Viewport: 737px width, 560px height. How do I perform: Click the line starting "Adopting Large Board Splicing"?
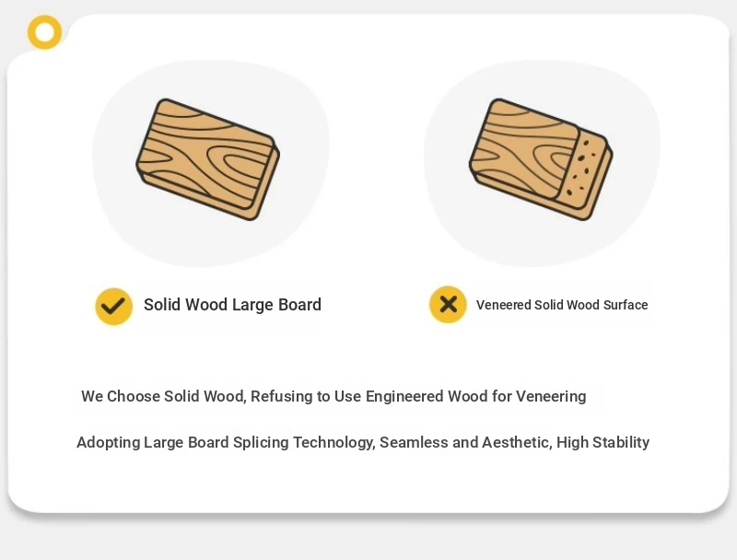(363, 442)
